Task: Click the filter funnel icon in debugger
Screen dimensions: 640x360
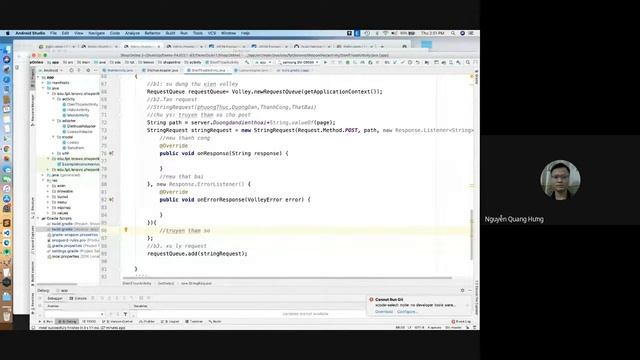Action: [125, 314]
